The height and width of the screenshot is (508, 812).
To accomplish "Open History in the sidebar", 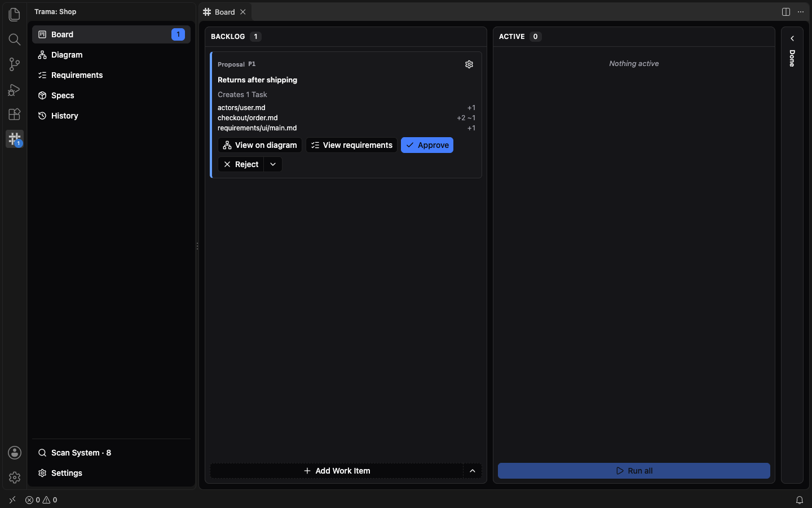I will click(x=112, y=116).
